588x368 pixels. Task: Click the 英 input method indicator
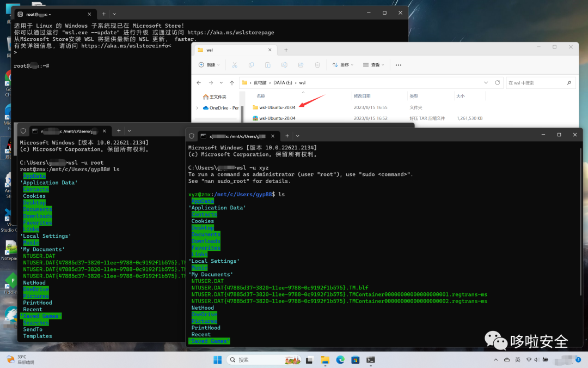518,360
